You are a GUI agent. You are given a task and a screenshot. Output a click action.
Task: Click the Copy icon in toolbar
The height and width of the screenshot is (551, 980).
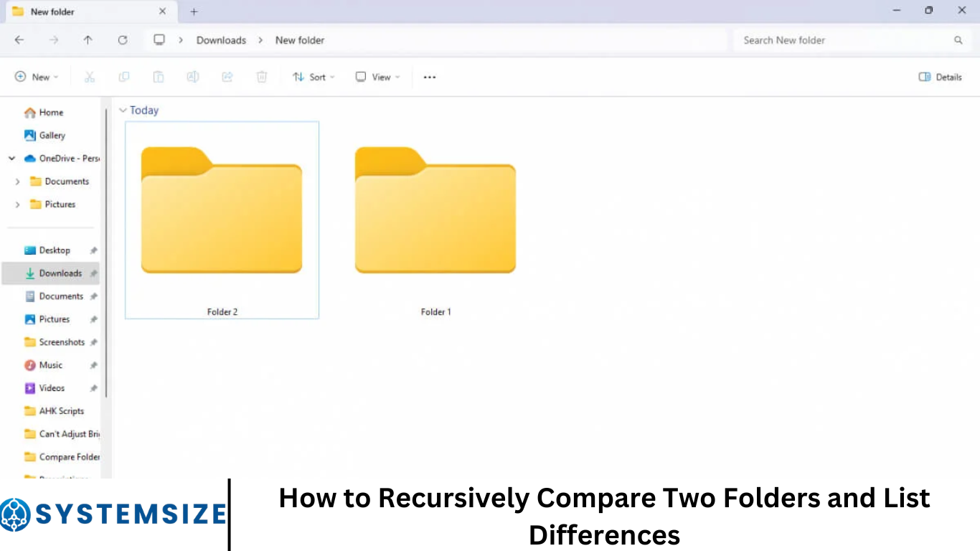pos(124,77)
